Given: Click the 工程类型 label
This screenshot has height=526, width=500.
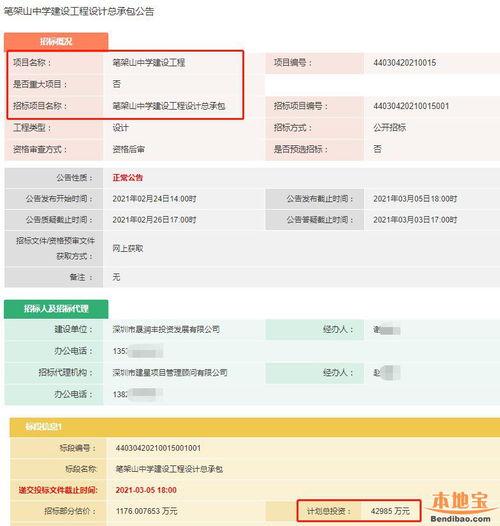Looking at the screenshot, I should [32, 127].
